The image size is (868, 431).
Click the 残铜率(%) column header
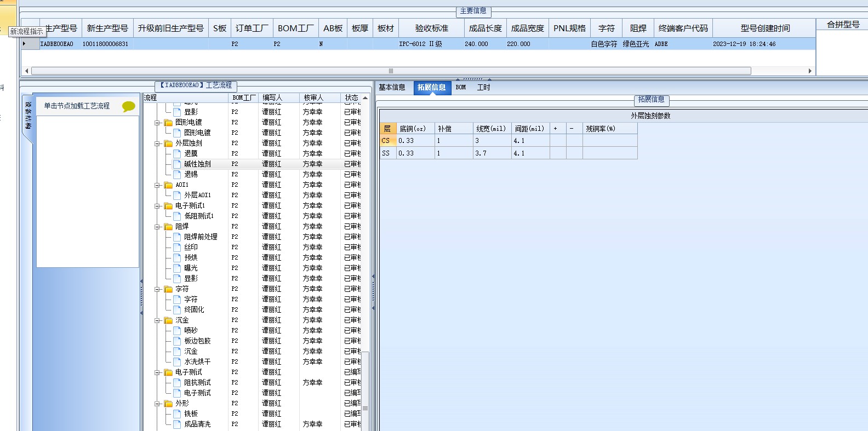pos(610,129)
